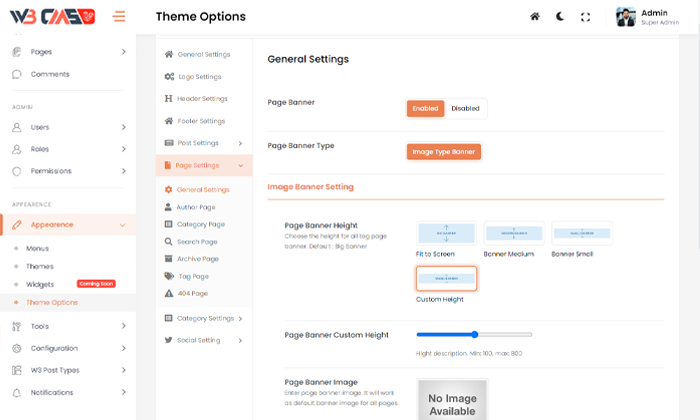Toggle dark mode moon icon
The width and height of the screenshot is (700, 420).
(560, 17)
